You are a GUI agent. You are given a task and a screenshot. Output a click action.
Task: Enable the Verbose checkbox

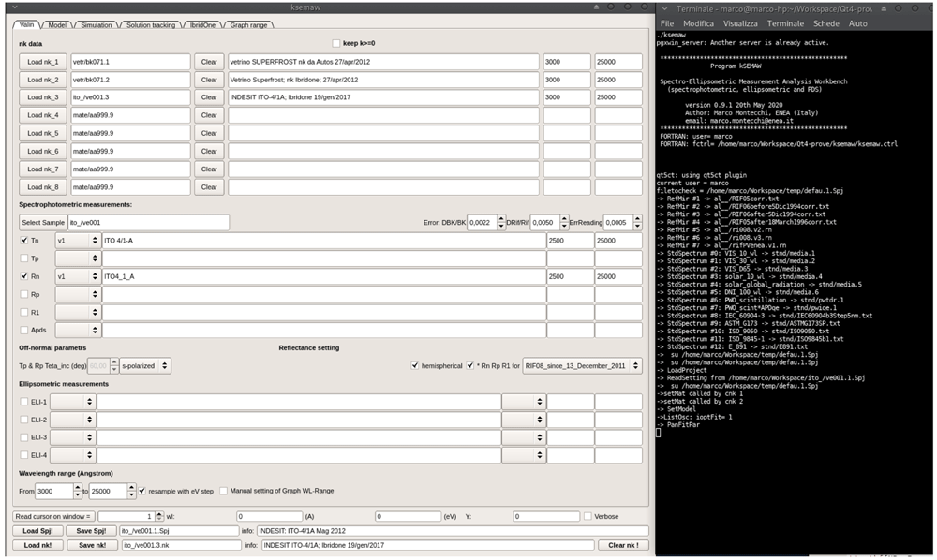coord(588,516)
